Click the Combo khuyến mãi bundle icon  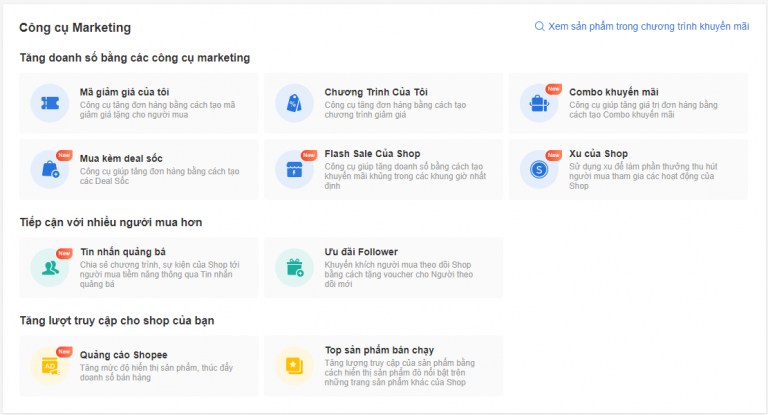point(539,103)
